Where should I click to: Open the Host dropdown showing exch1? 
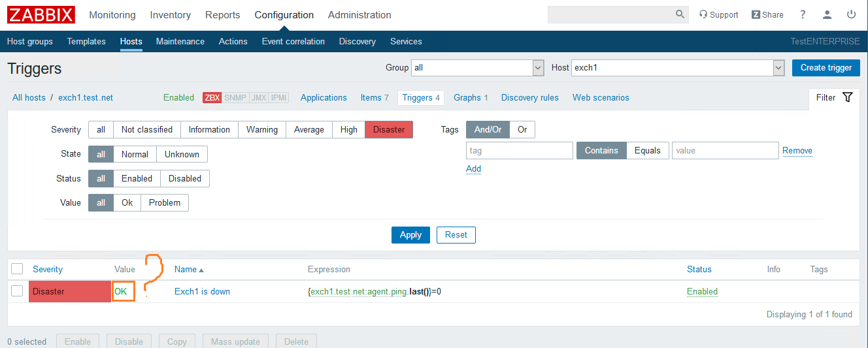pyautogui.click(x=778, y=67)
